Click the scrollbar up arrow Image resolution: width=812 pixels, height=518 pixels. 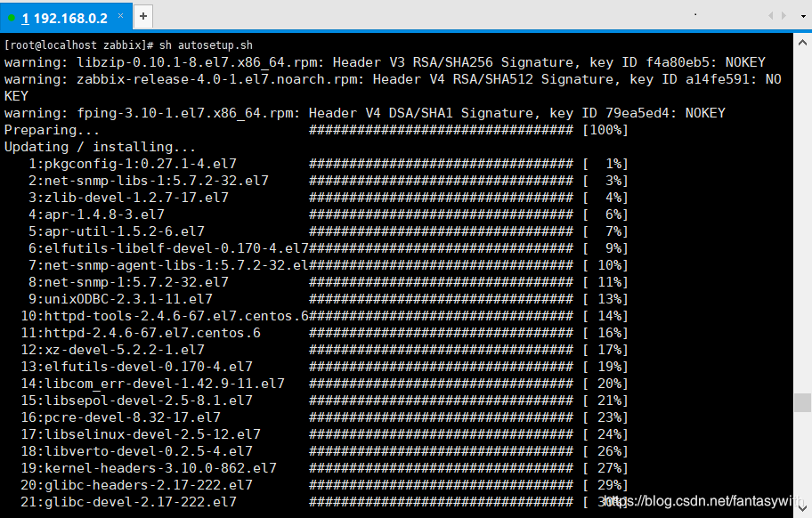click(802, 43)
